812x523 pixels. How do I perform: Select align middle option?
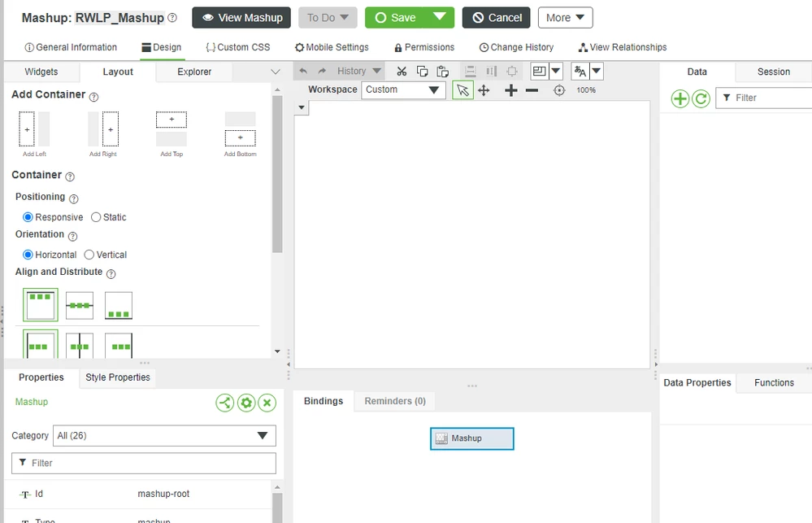click(x=80, y=305)
